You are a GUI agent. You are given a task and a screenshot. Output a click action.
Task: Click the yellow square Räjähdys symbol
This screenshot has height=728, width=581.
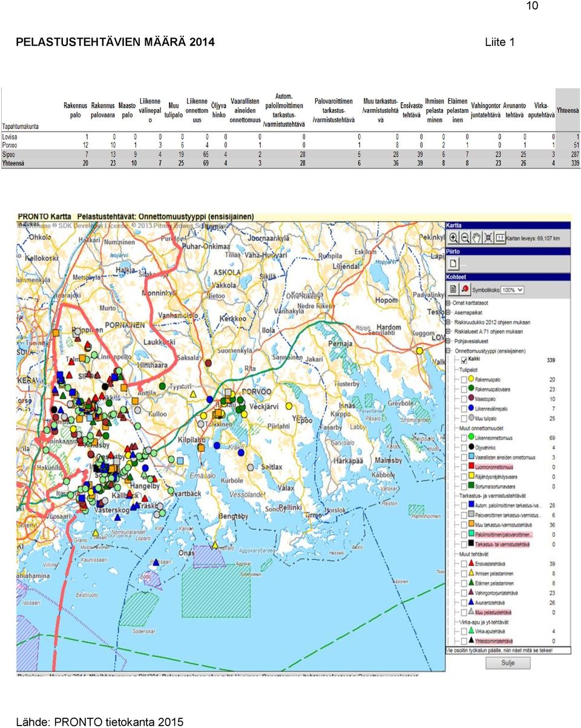pos(471,476)
